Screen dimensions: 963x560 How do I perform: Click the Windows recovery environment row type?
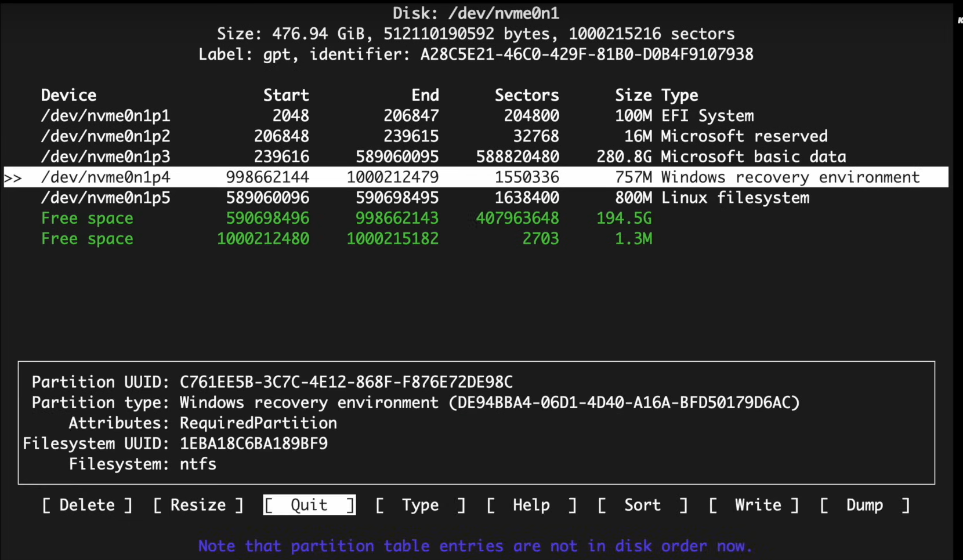coord(791,177)
